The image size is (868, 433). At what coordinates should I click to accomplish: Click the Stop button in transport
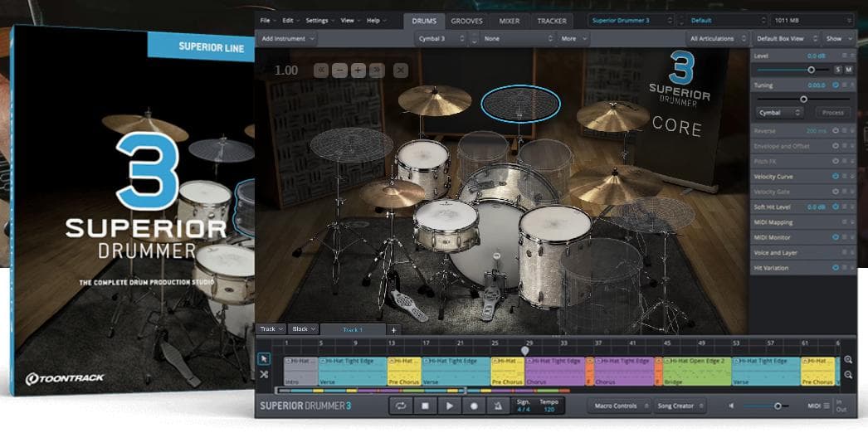click(425, 406)
